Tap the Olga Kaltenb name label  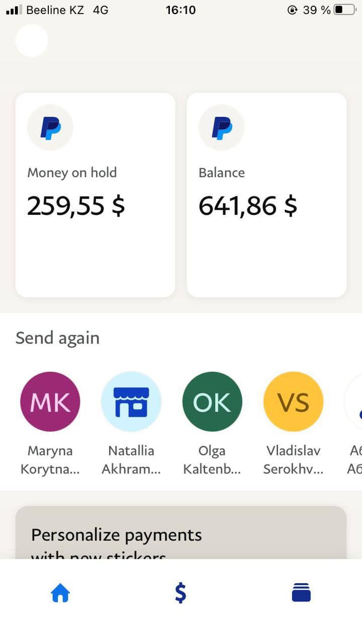(x=212, y=460)
